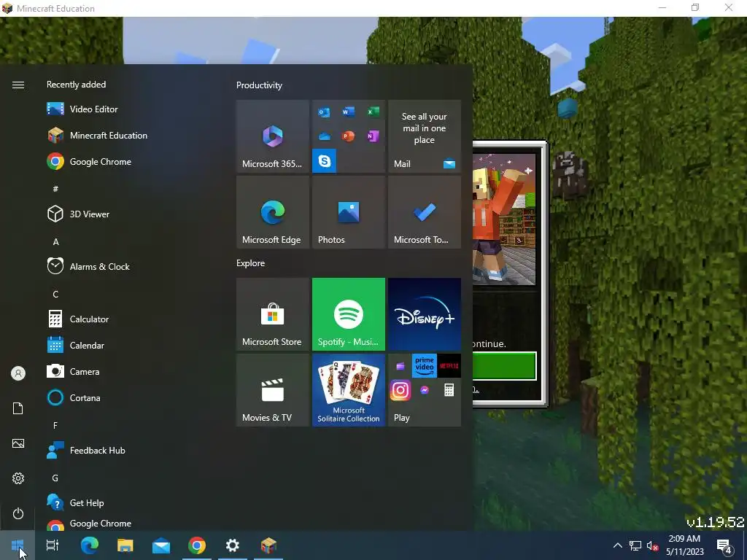Screen dimensions: 747x560
Task: Open the Action Center notifications
Action: click(724, 545)
